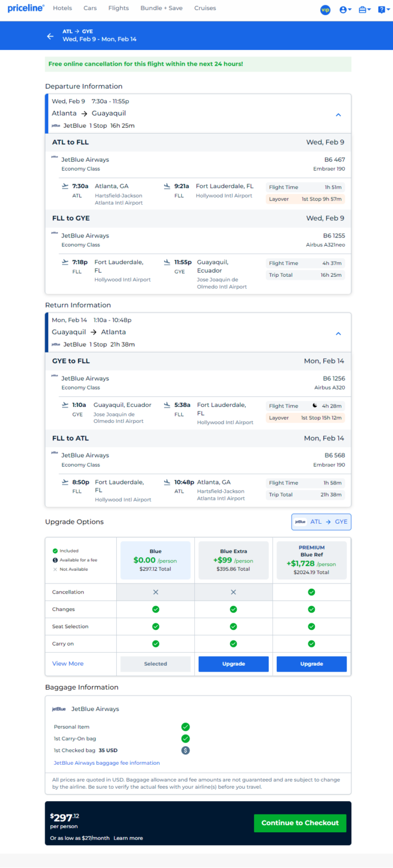The width and height of the screenshot is (393, 868).
Task: Select the Blue Extra fare card
Action: point(233,560)
